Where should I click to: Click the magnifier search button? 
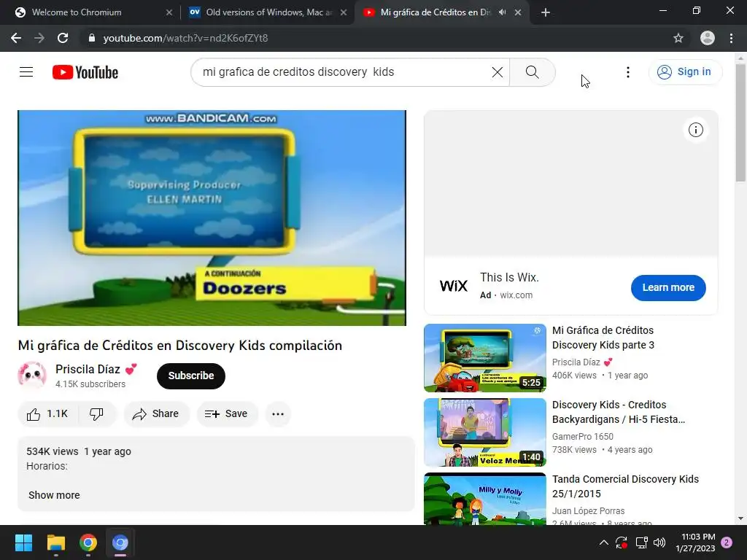(532, 72)
